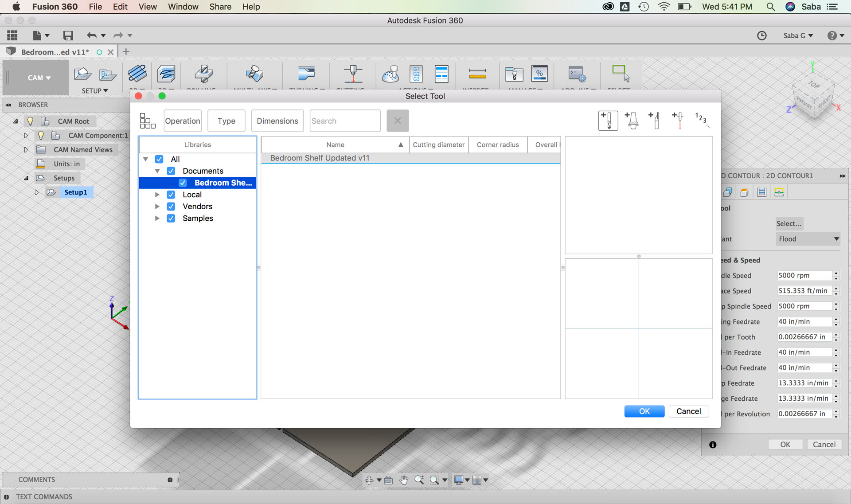
Task: Click the new holder icon
Action: click(x=632, y=121)
